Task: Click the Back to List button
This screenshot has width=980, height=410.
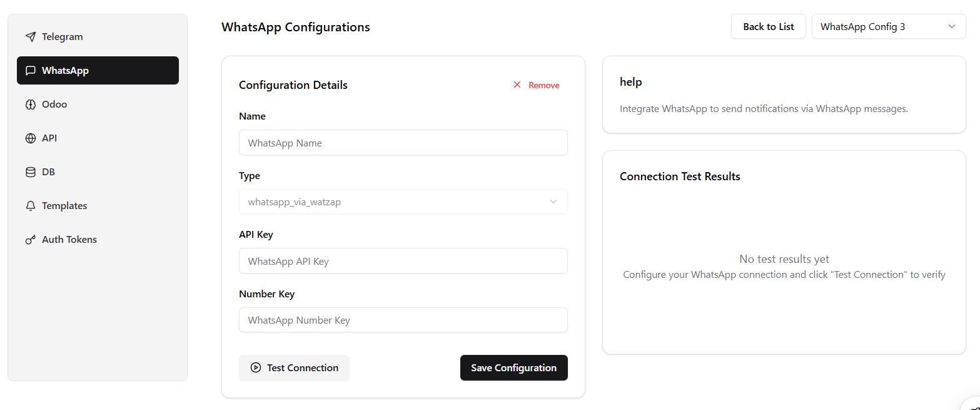Action: coord(768,26)
